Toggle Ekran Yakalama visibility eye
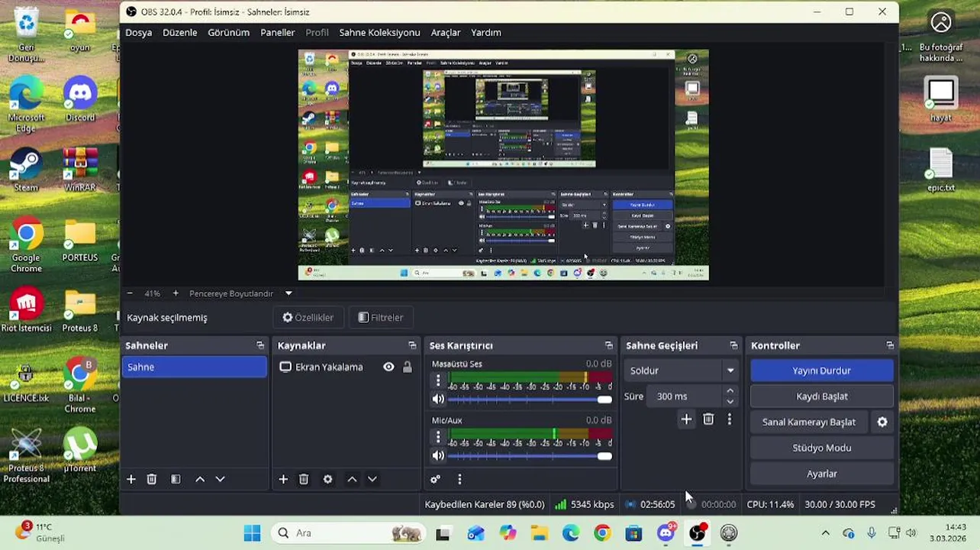Screen dimensions: 980x550 tap(388, 367)
